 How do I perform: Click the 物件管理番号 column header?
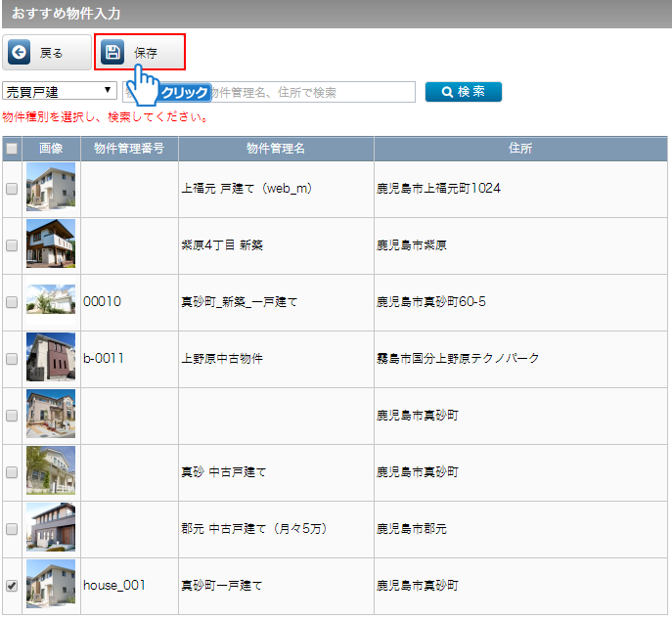(x=129, y=149)
